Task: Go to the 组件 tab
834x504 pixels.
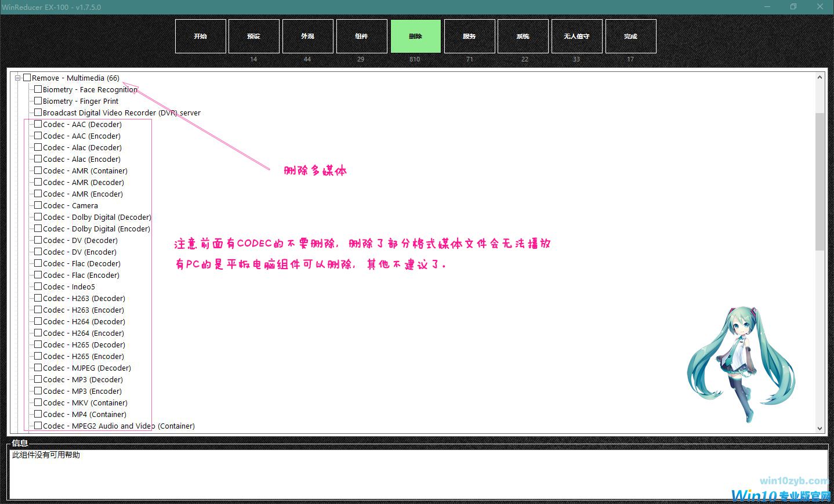Action: [361, 36]
